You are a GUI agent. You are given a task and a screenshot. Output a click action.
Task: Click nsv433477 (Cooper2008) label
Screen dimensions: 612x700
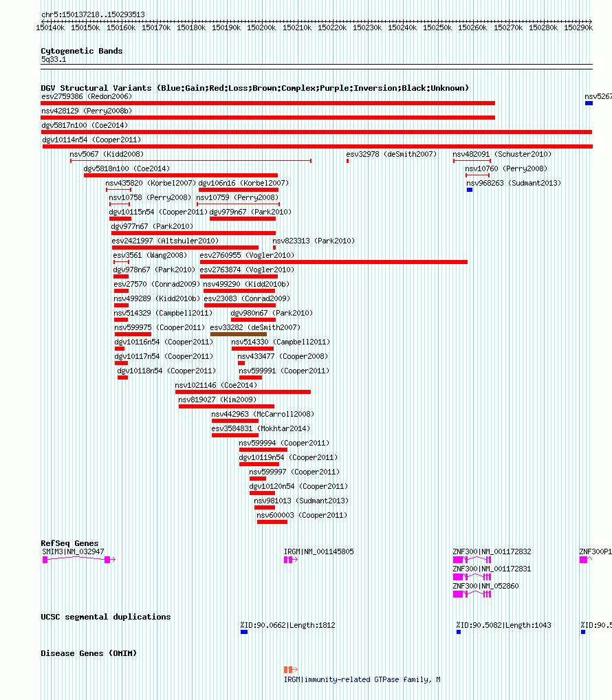click(283, 356)
